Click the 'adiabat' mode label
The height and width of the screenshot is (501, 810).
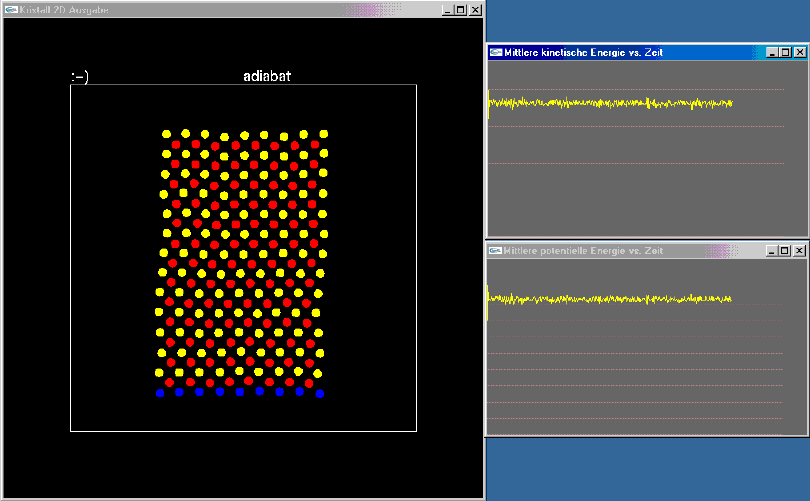pos(267,76)
